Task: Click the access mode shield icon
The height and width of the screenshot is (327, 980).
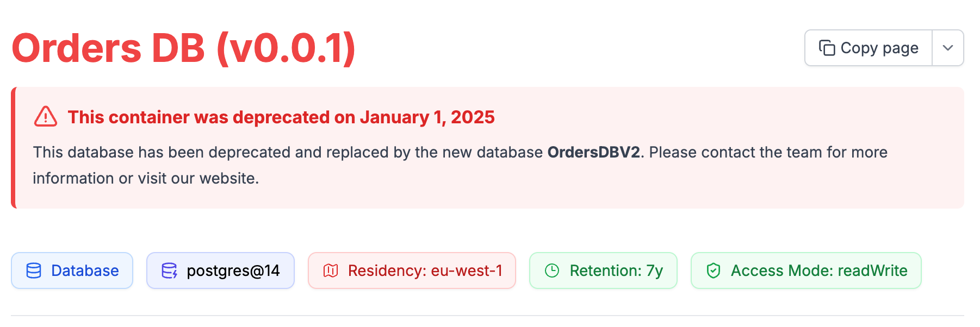Action: (x=714, y=271)
